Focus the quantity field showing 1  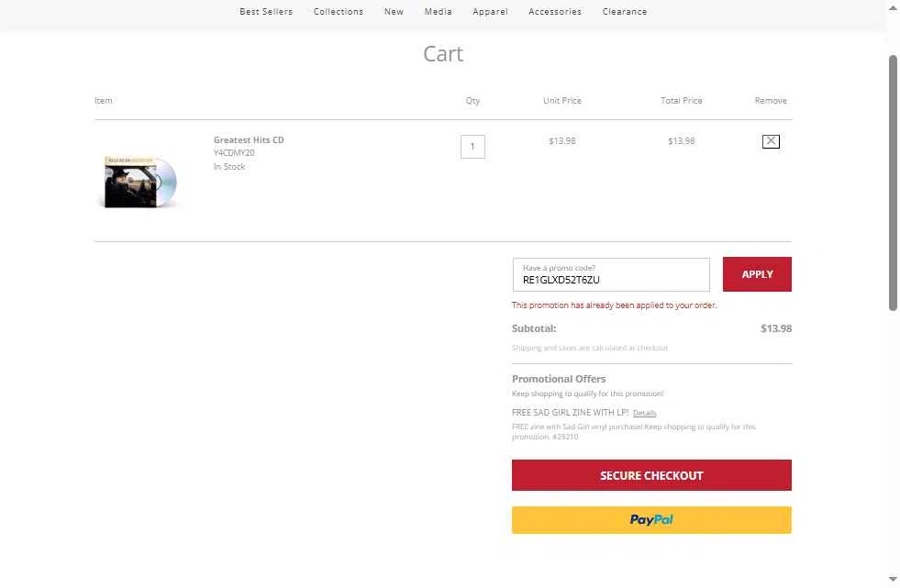(472, 147)
